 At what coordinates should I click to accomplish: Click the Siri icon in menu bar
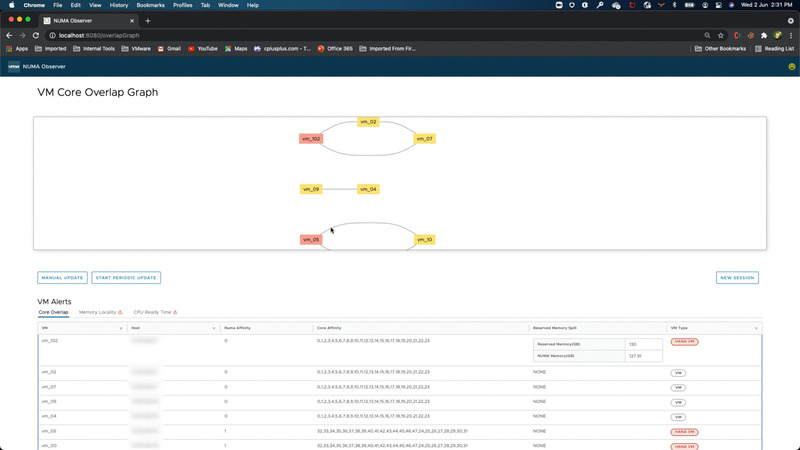click(731, 5)
